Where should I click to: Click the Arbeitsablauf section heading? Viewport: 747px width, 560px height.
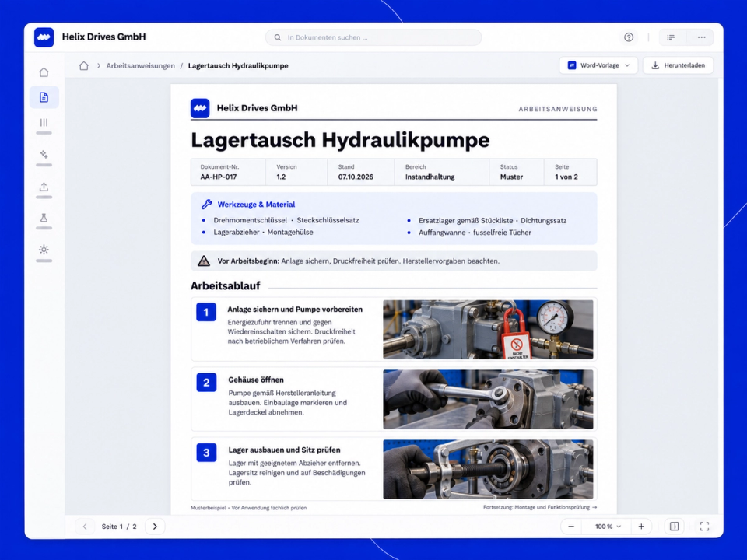pyautogui.click(x=226, y=285)
